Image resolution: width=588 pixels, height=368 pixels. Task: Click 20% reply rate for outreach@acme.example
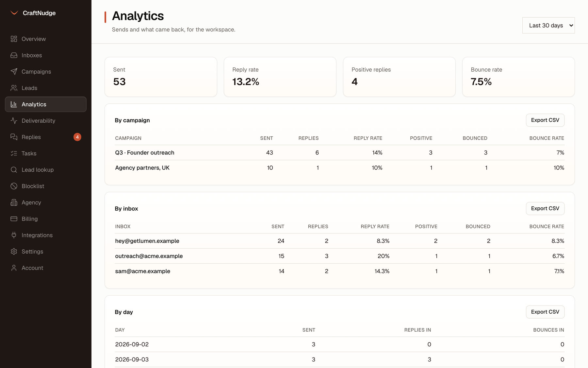[384, 256]
